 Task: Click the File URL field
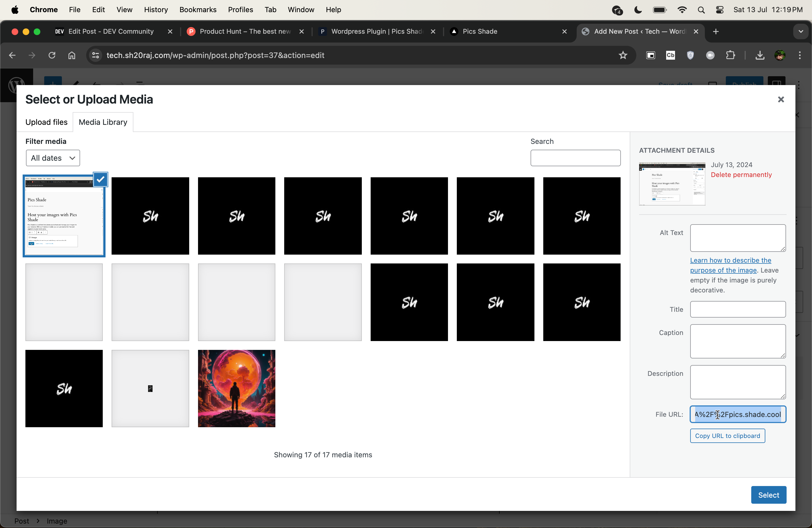738,415
